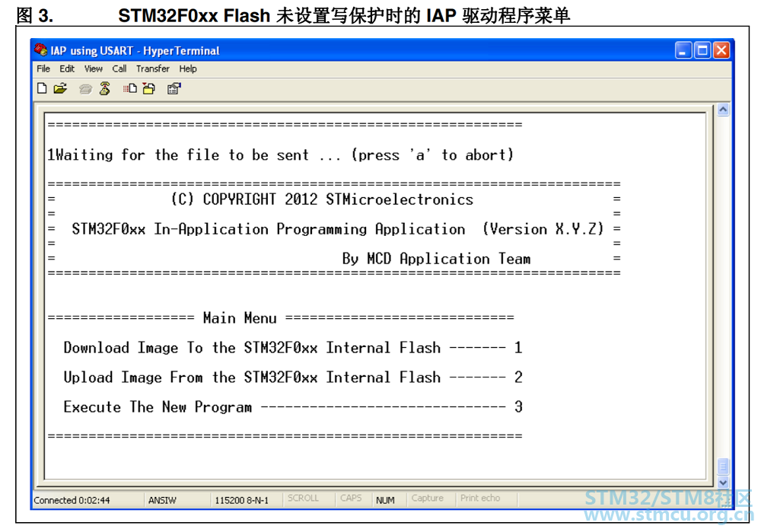
Task: Click the scrollbar down arrow
Action: coord(723,483)
